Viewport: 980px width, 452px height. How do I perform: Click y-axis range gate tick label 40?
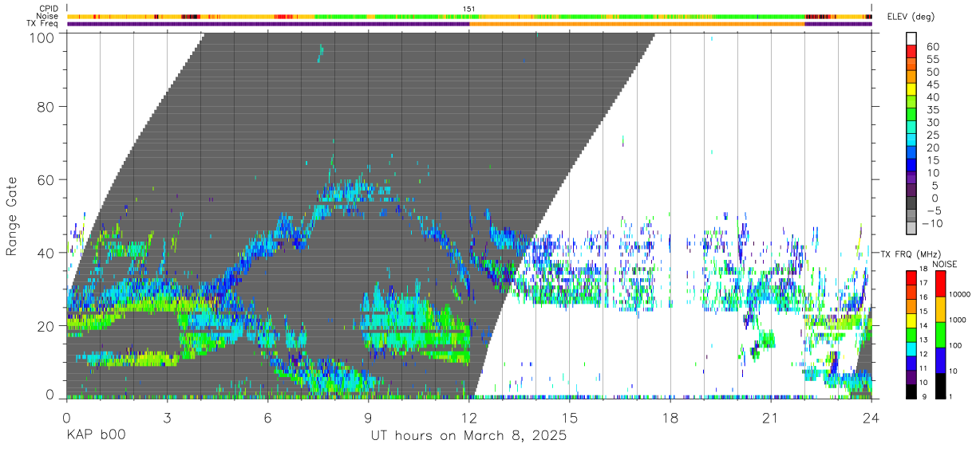click(x=47, y=252)
